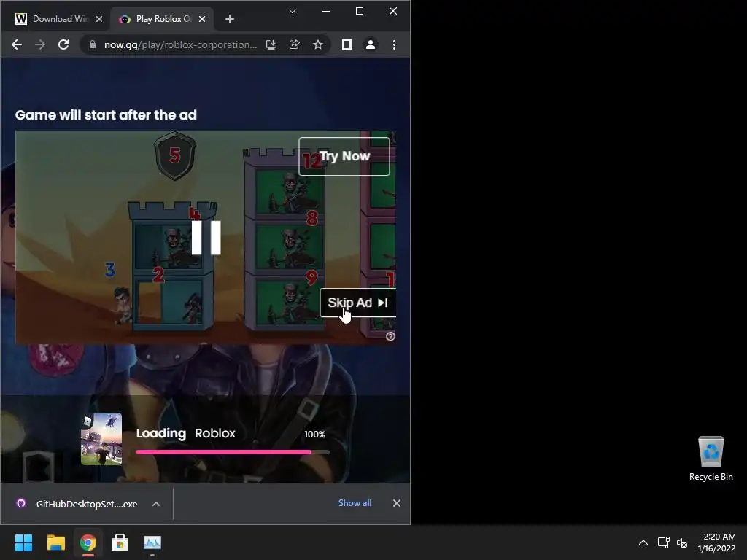Click the muted volume tray icon

tap(682, 542)
